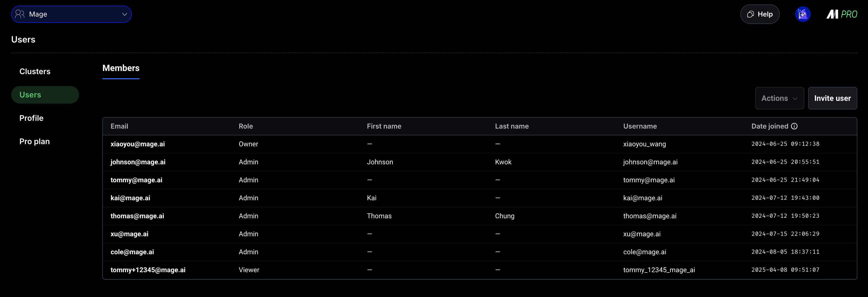The height and width of the screenshot is (297, 868).
Task: Switch to the Members tab
Action: (121, 68)
